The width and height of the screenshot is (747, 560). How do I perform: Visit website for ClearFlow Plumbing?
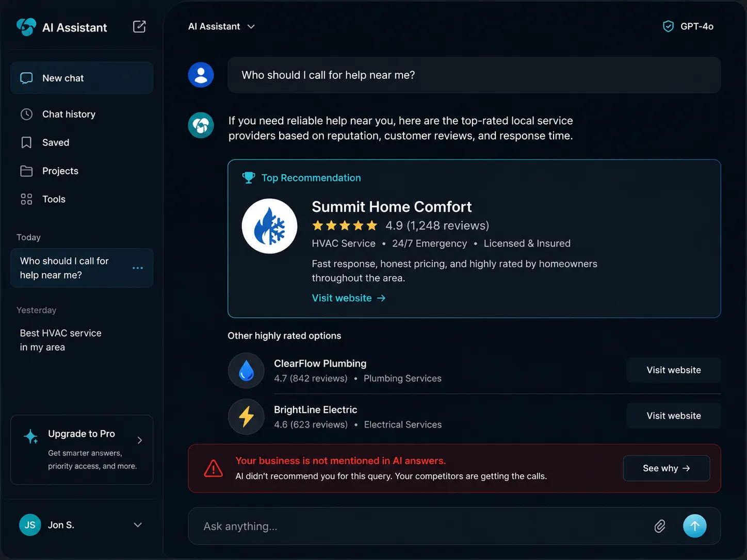pos(673,370)
